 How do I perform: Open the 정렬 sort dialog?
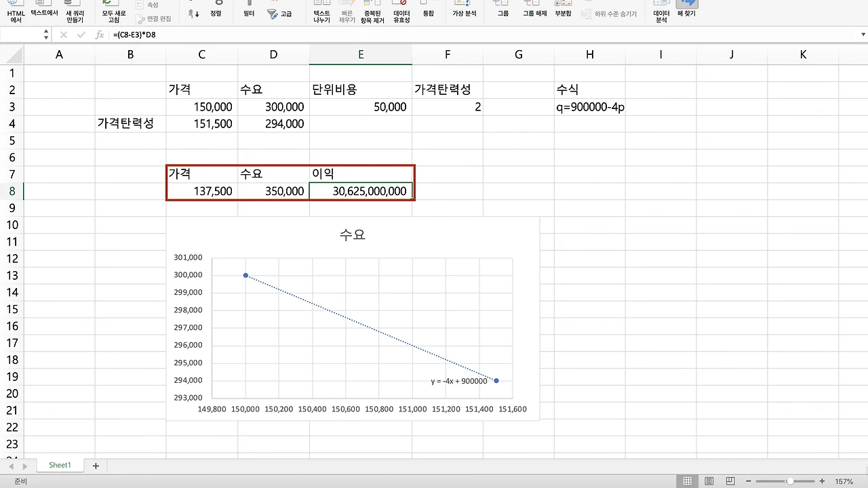click(216, 10)
